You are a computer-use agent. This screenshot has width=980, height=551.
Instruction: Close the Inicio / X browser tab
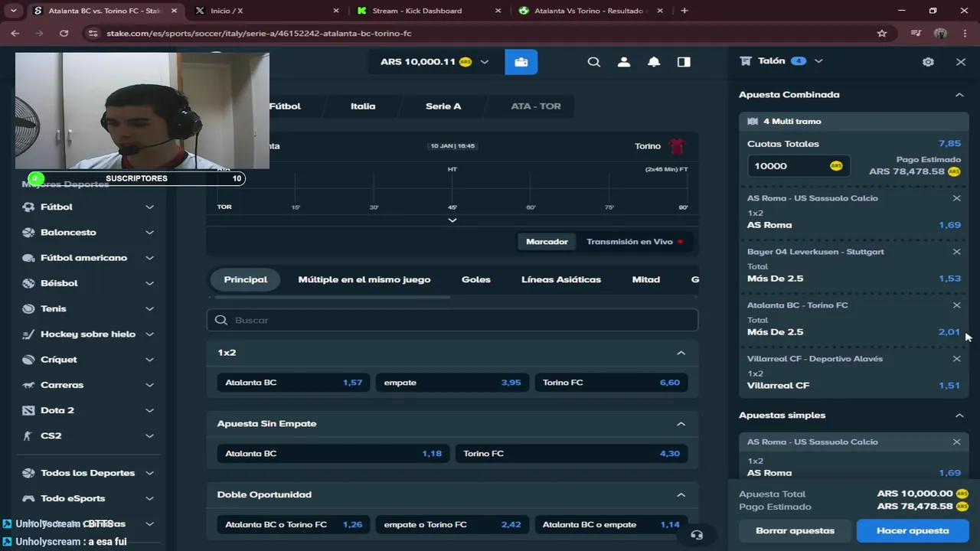coord(336,11)
